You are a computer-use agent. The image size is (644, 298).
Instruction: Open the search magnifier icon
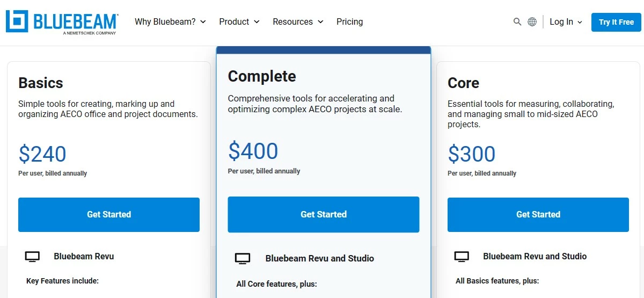[517, 22]
